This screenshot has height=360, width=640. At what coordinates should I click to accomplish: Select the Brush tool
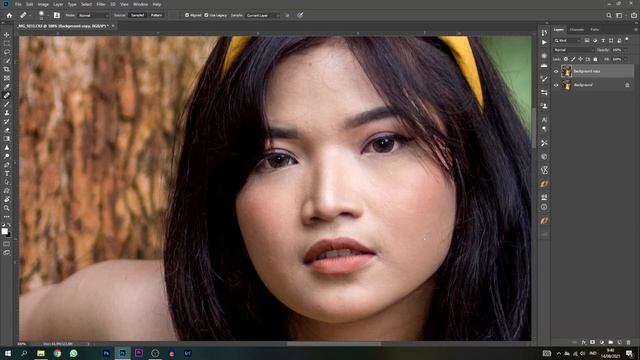(7, 104)
